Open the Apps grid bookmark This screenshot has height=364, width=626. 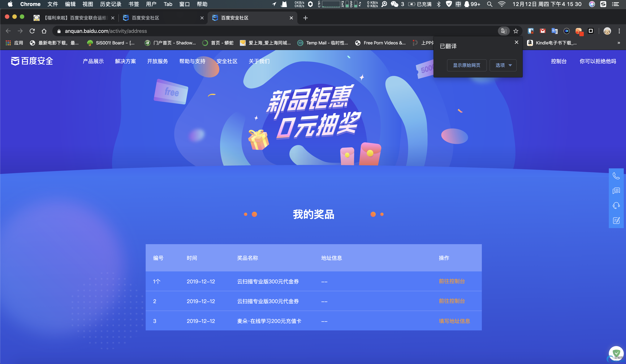pos(14,43)
